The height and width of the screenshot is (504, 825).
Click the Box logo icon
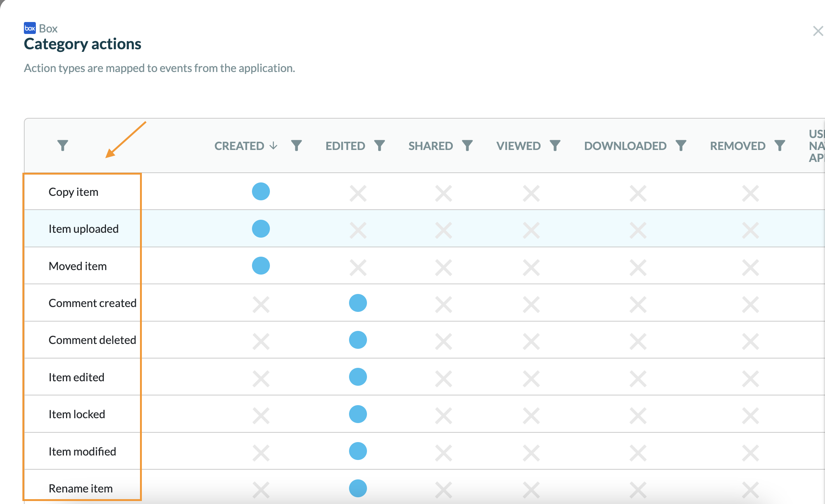29,28
